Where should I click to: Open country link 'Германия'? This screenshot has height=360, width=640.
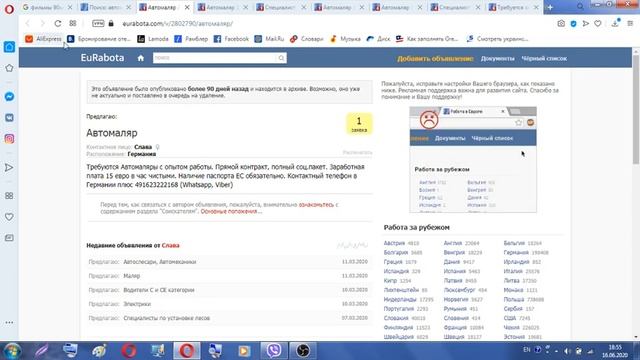point(516,252)
